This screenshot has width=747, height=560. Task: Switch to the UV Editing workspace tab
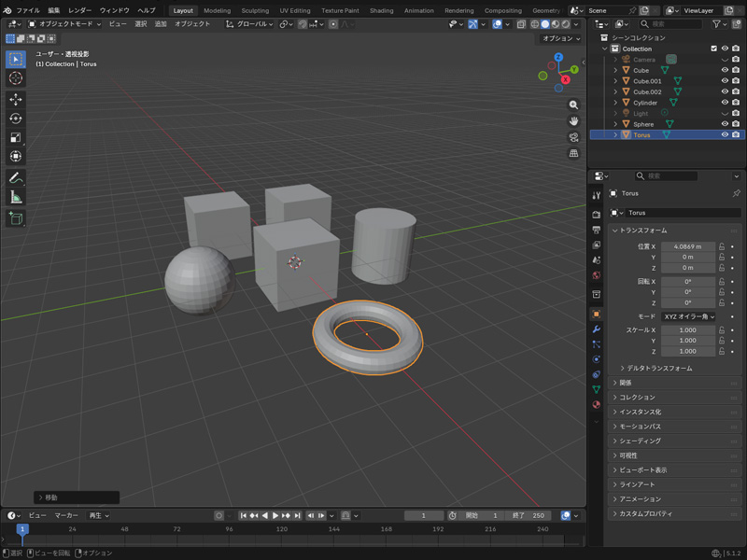pos(295,10)
